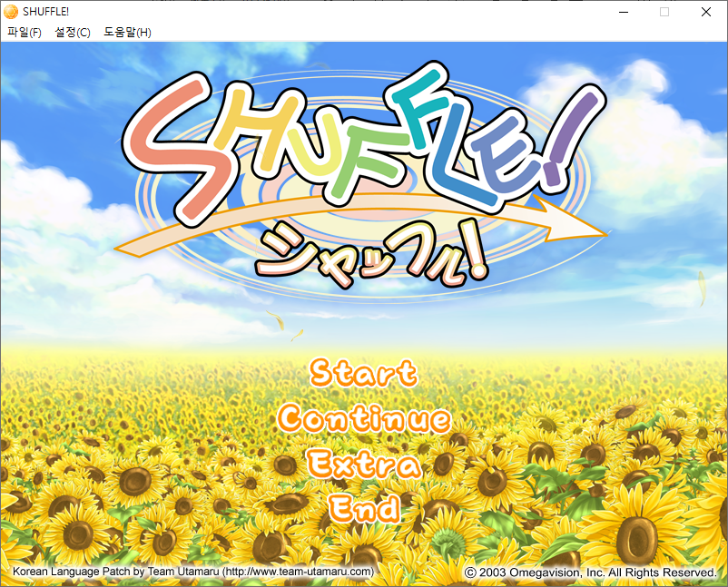Open the 도움말(H) menu
The width and height of the screenshot is (728, 587).
(127, 33)
